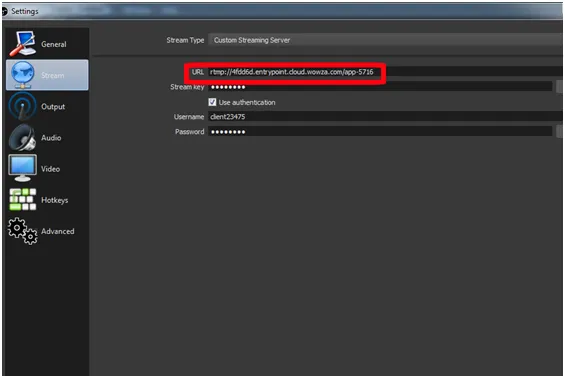The image size is (565, 378).
Task: Toggle the Use authentication checkbox
Action: pos(212,102)
